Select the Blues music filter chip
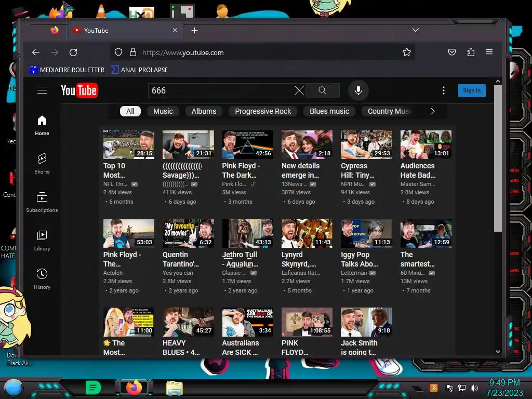The height and width of the screenshot is (399, 532). click(x=329, y=111)
